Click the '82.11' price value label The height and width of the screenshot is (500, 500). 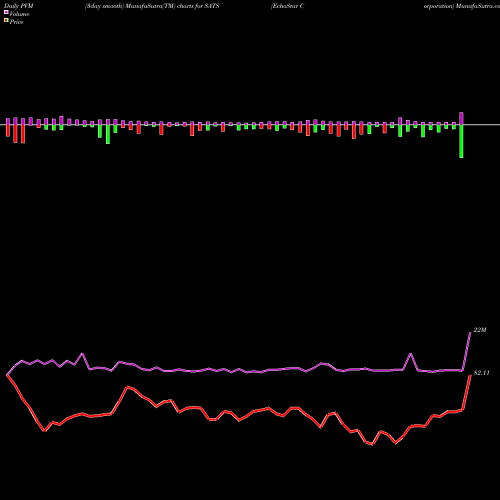click(x=482, y=373)
